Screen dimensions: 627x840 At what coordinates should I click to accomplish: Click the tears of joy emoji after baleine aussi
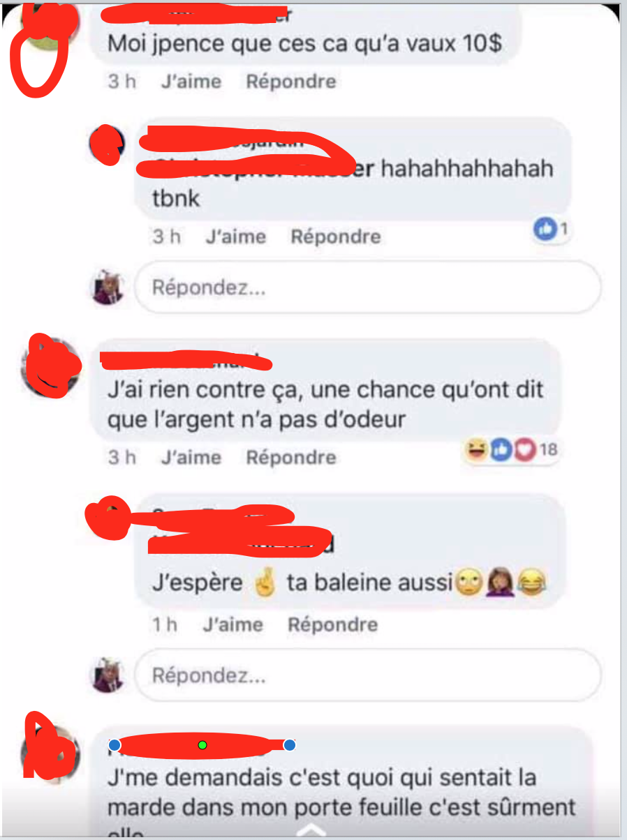(533, 581)
